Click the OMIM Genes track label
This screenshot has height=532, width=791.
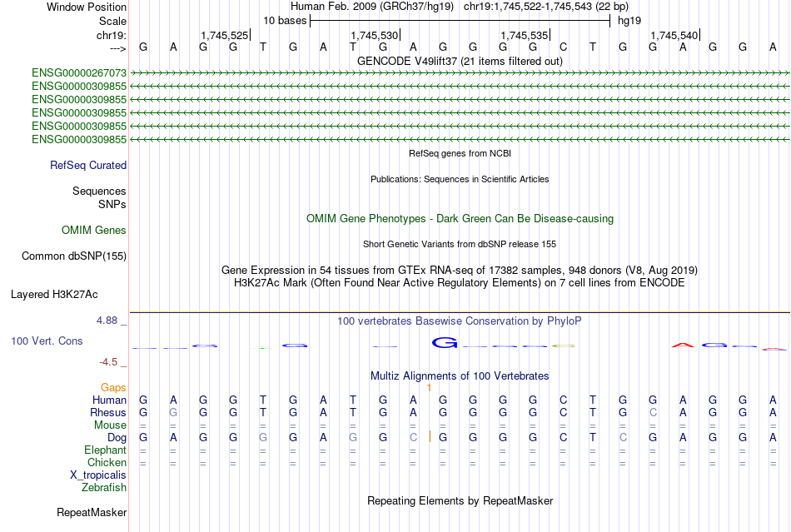(x=94, y=231)
